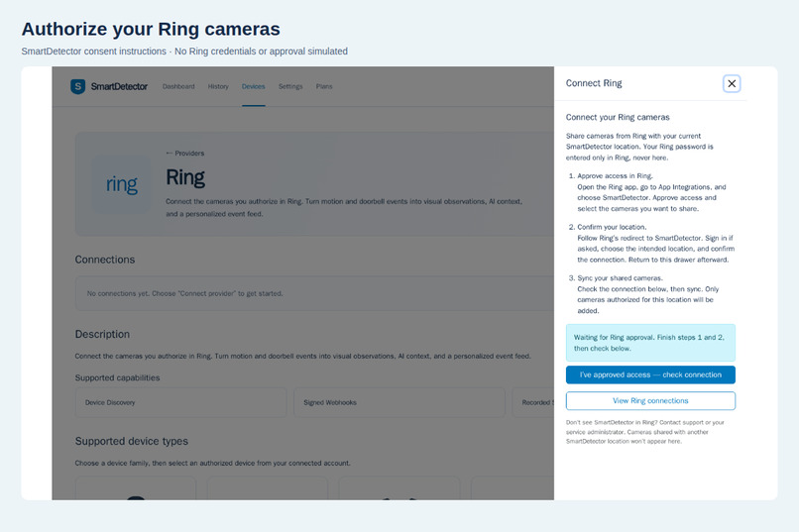Click the 'Authorize your Ring cameras' page title

151,29
